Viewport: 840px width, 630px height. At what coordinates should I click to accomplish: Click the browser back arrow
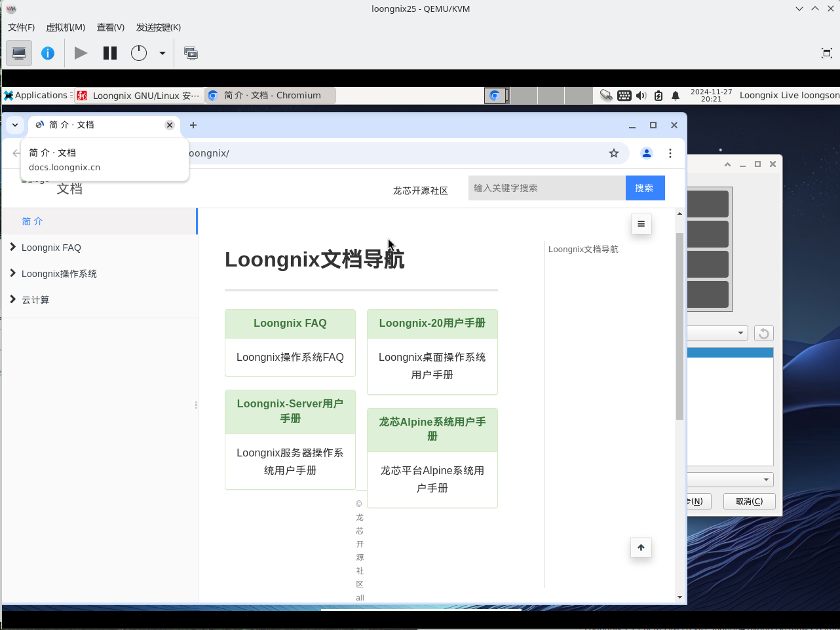click(16, 153)
